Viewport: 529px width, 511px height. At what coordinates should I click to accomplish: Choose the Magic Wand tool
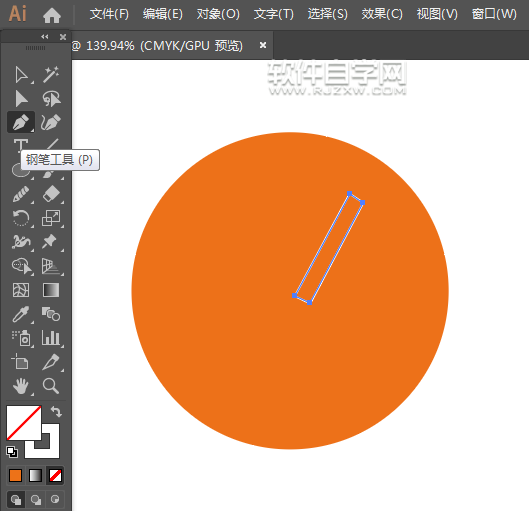pos(51,75)
